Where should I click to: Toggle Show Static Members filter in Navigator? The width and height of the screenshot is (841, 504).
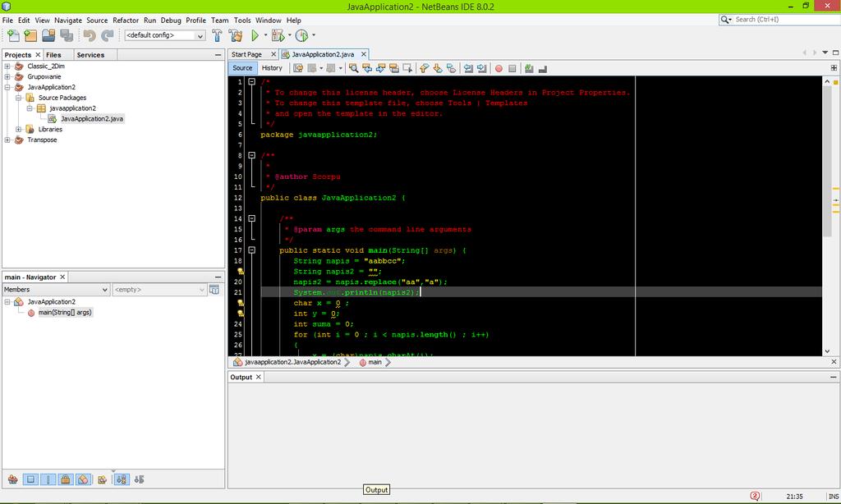tap(48, 479)
